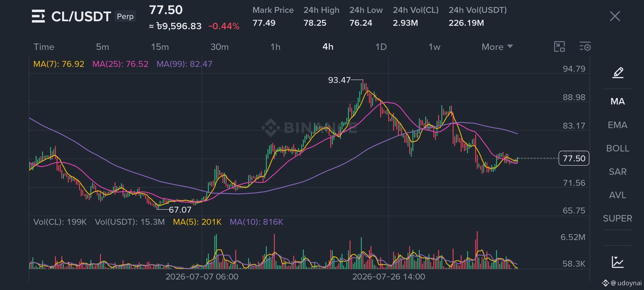The image size is (644, 290).
Task: Click the Vol(USDT): 15.3M label
Action: tap(130, 222)
